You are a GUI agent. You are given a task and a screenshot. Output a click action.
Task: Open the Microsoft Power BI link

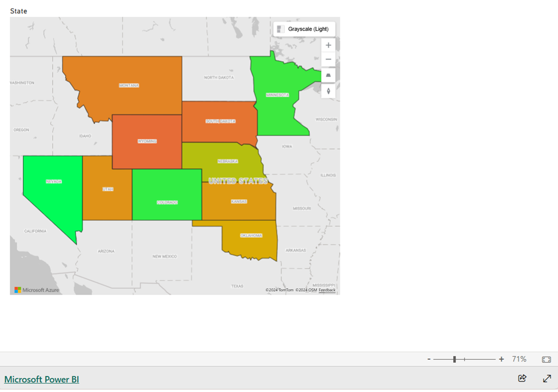(42, 379)
